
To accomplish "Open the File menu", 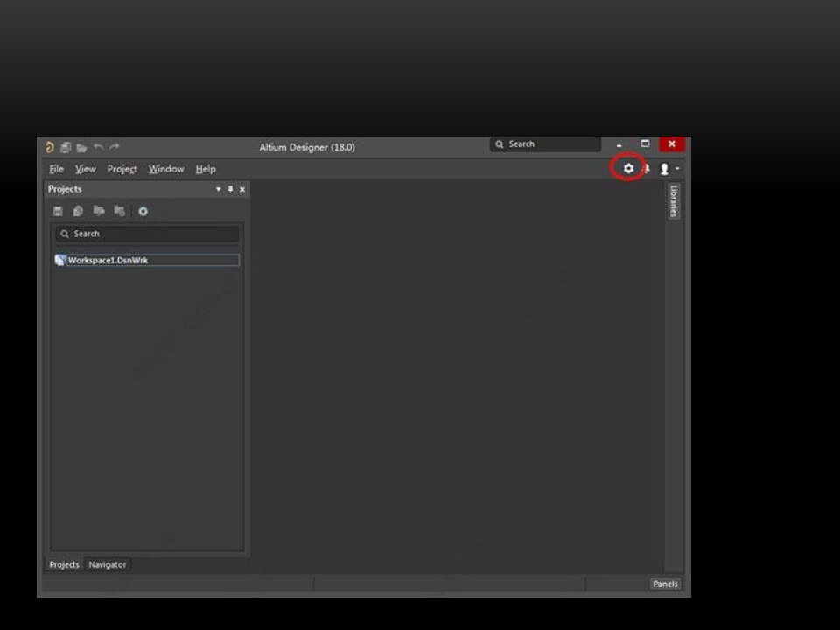I will (x=56, y=169).
